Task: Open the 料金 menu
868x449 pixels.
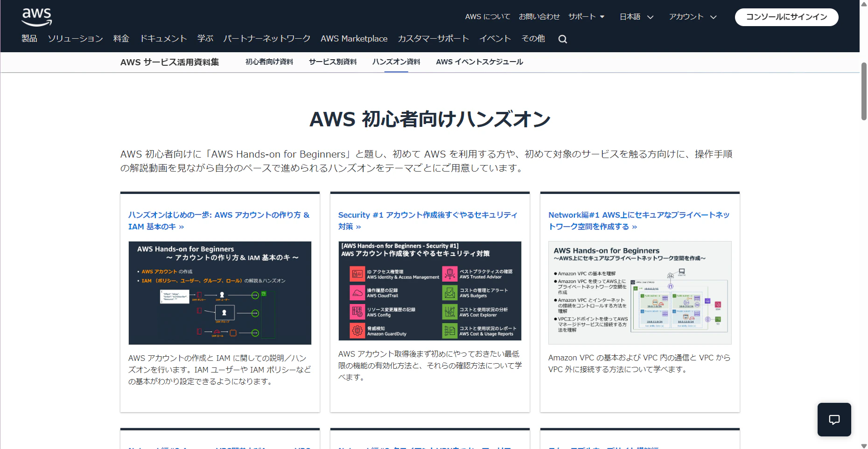Action: [x=121, y=39]
